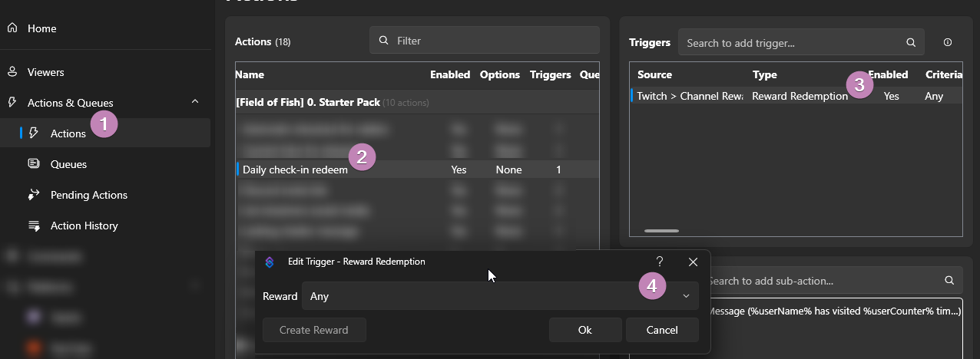Image resolution: width=980 pixels, height=359 pixels.
Task: Click Yes in Daily check-in redeem row
Action: (459, 170)
